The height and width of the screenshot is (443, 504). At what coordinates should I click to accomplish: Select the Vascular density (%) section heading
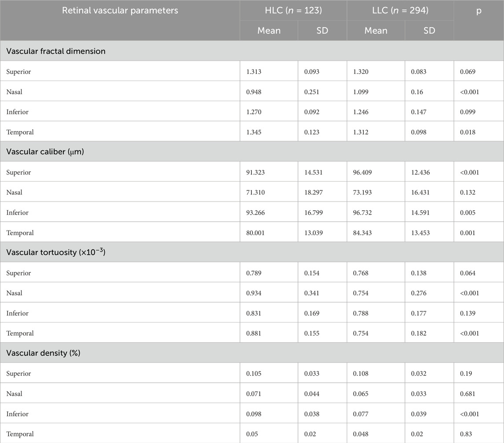[43, 353]
